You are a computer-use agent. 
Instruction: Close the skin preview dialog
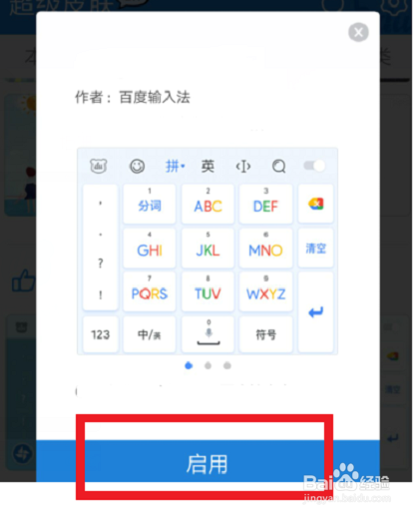(x=358, y=32)
